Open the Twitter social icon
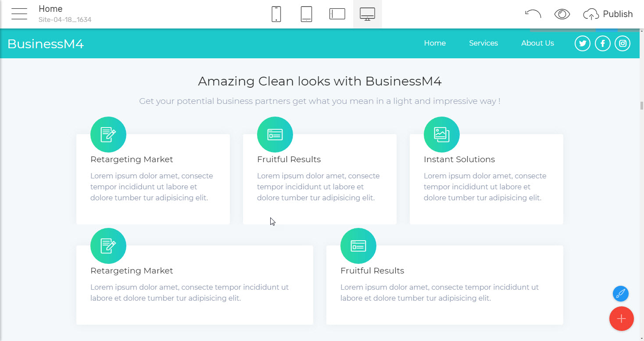 [583, 43]
